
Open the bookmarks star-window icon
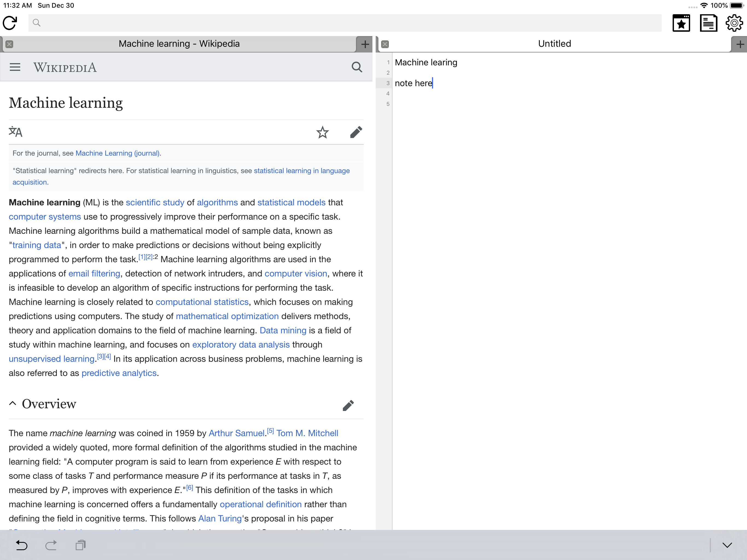(681, 23)
